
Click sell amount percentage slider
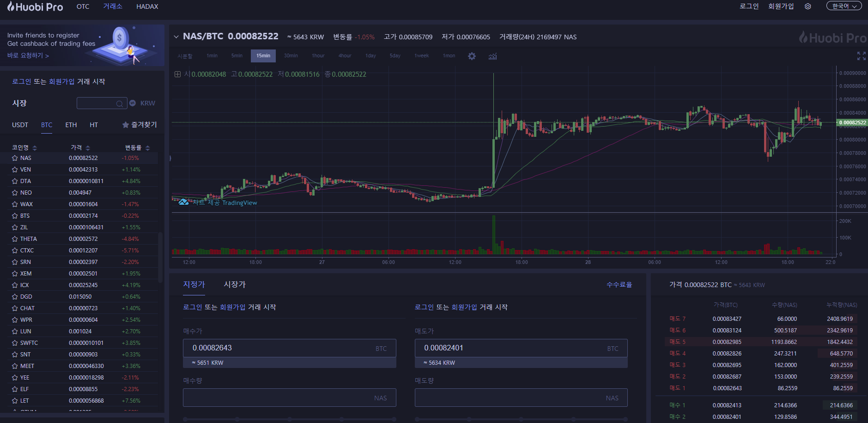(x=521, y=419)
